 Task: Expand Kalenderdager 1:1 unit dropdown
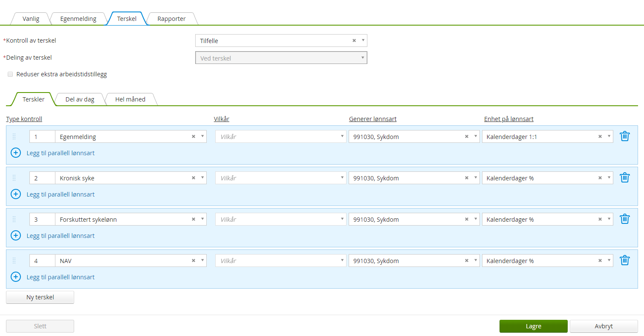pos(609,136)
